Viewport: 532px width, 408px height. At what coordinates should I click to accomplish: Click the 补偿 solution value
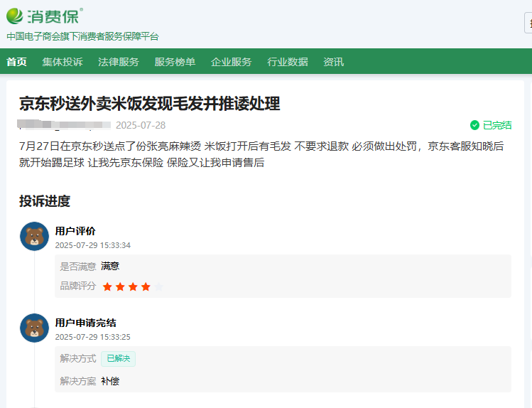coord(110,381)
